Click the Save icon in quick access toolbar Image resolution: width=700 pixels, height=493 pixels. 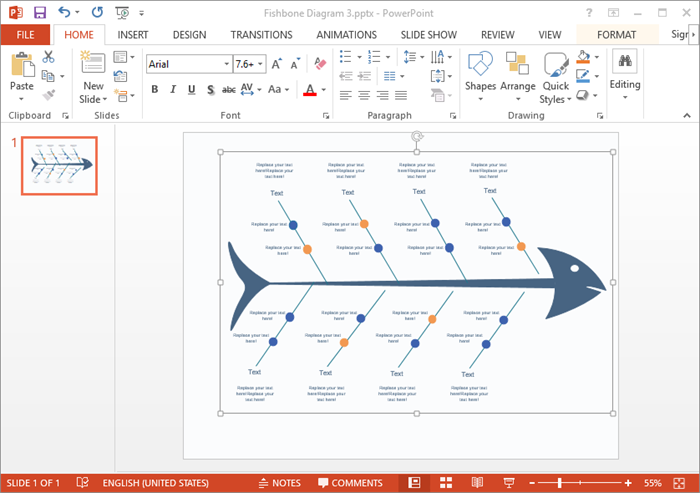tap(39, 13)
